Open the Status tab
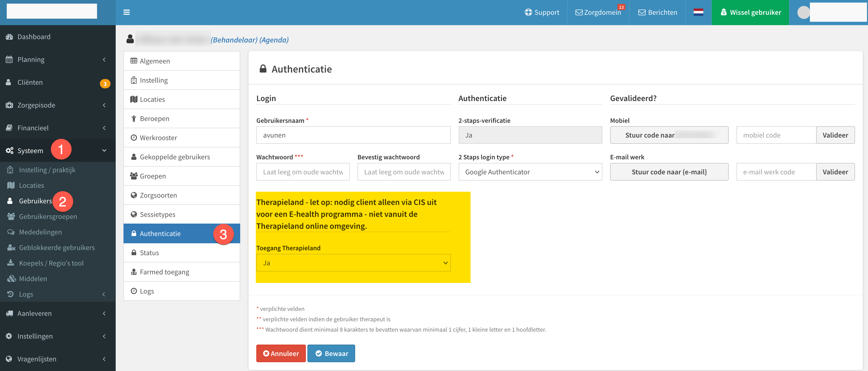This screenshot has height=371, width=868. click(x=182, y=253)
